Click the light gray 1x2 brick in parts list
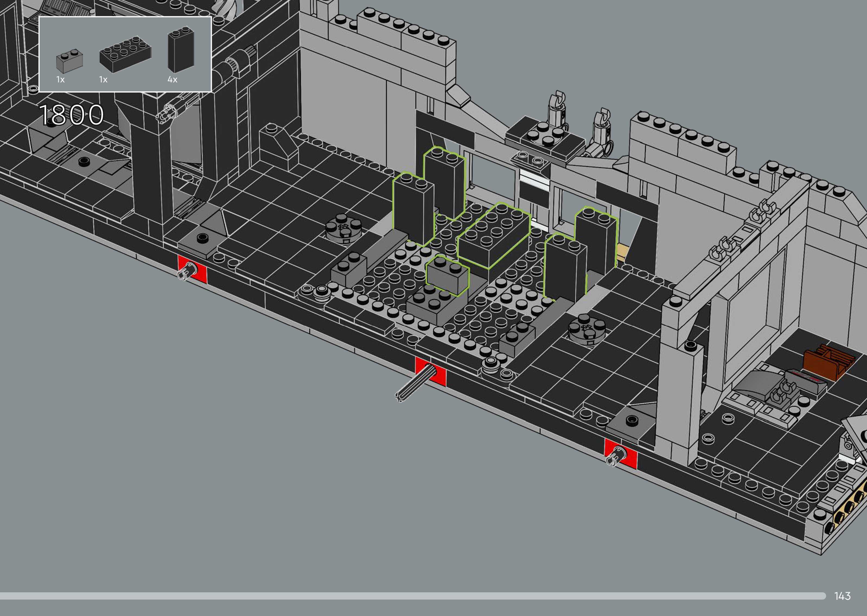Screen dimensions: 867x616 [70, 61]
